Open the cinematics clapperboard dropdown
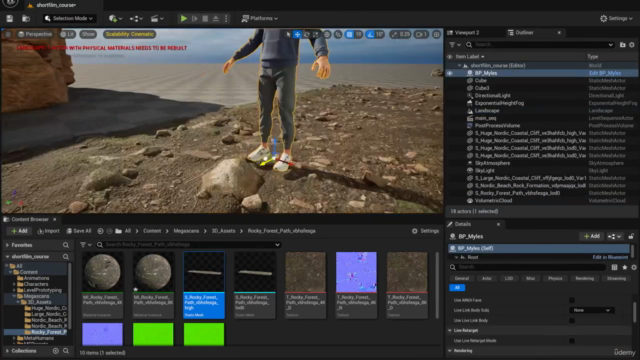Image resolution: width=640 pixels, height=360 pixels. pos(157,18)
